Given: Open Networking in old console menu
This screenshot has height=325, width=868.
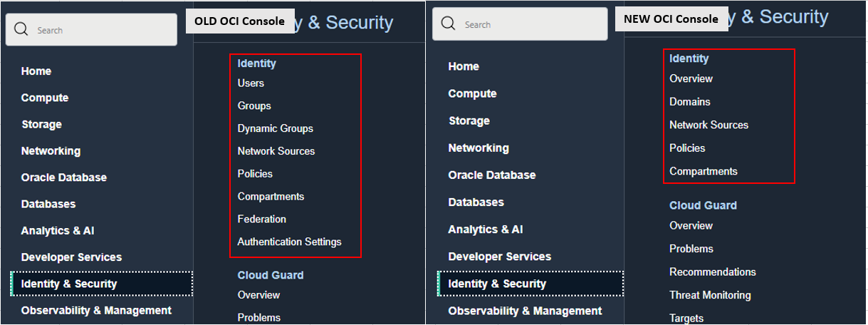Looking at the screenshot, I should pos(51,151).
